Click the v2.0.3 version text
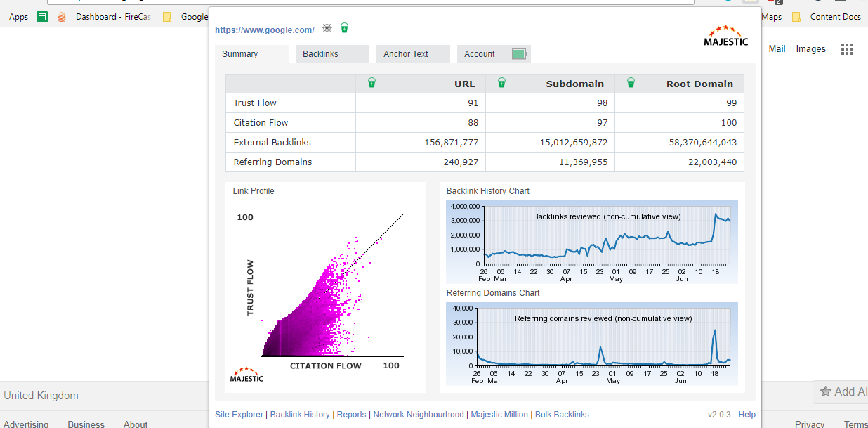 coord(719,415)
